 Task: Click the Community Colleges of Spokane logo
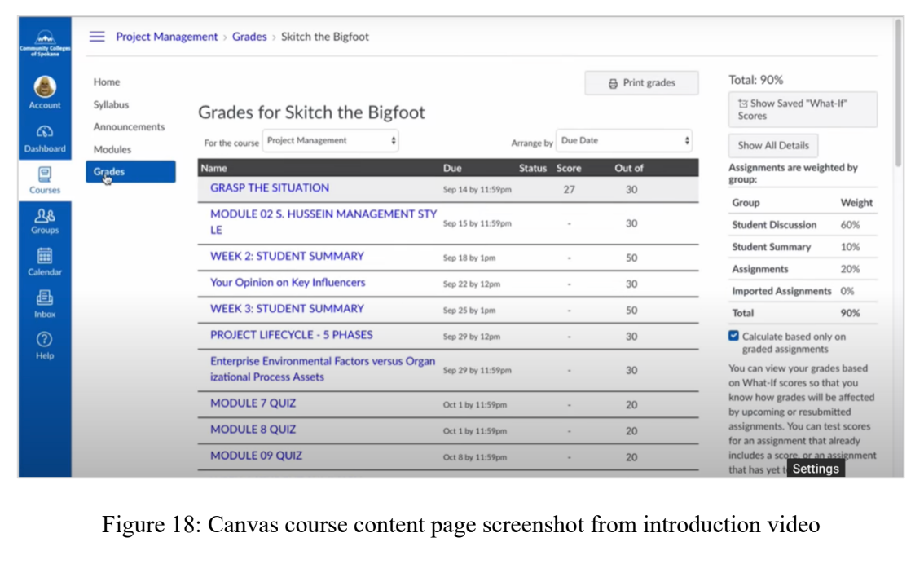[x=45, y=43]
